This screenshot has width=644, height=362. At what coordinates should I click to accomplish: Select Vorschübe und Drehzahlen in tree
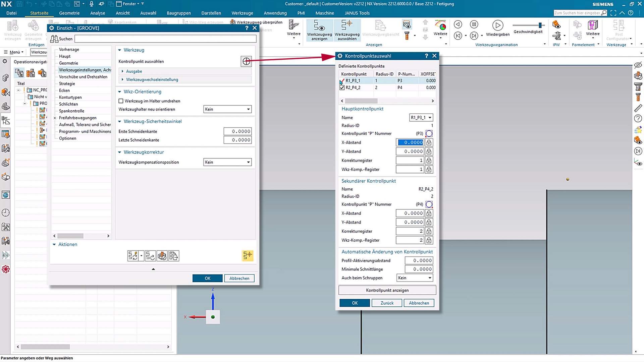(83, 77)
